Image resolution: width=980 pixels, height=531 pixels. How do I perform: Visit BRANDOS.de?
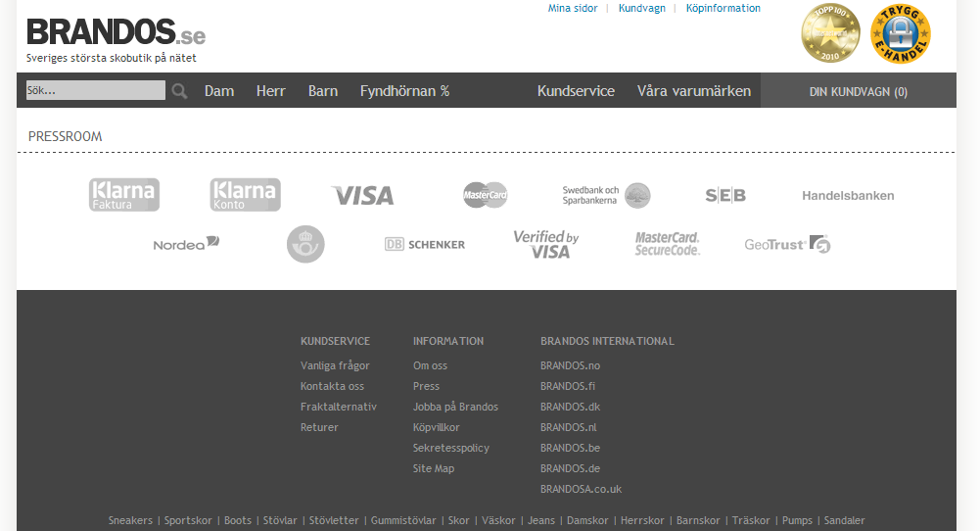click(570, 468)
